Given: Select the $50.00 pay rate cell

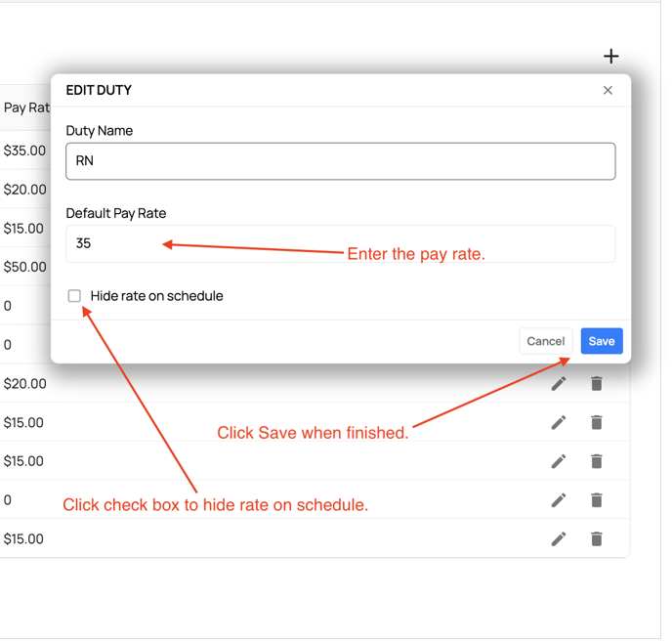Looking at the screenshot, I should click(x=24, y=267).
